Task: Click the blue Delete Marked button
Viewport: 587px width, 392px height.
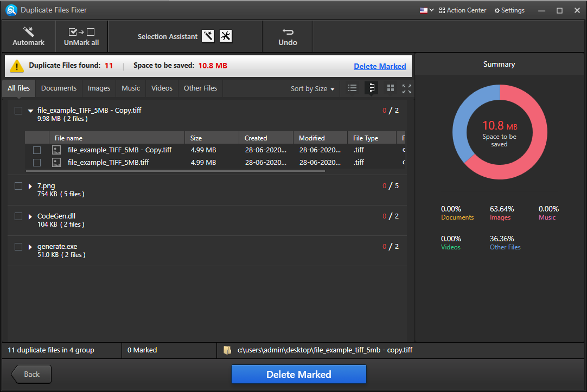Action: pyautogui.click(x=299, y=375)
